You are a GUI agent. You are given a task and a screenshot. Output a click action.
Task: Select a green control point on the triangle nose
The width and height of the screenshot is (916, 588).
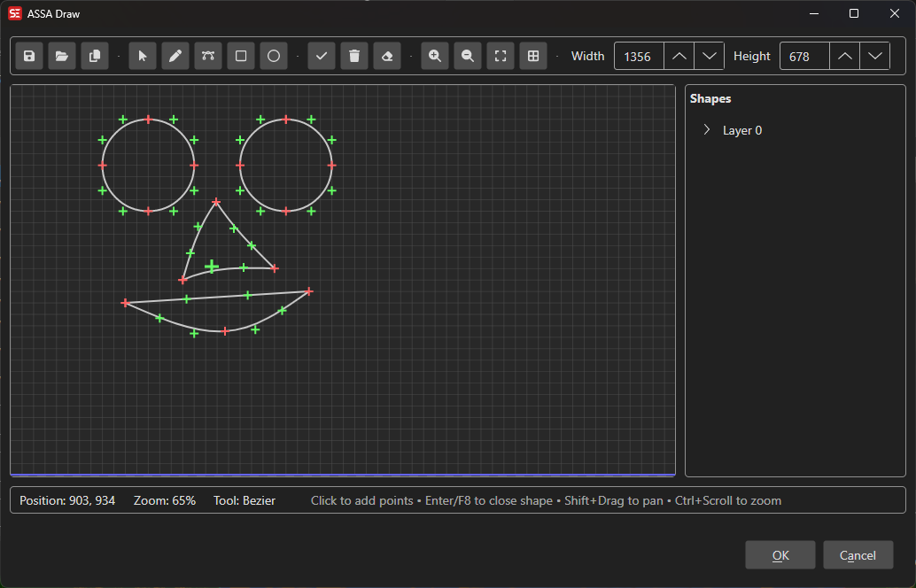coord(211,265)
